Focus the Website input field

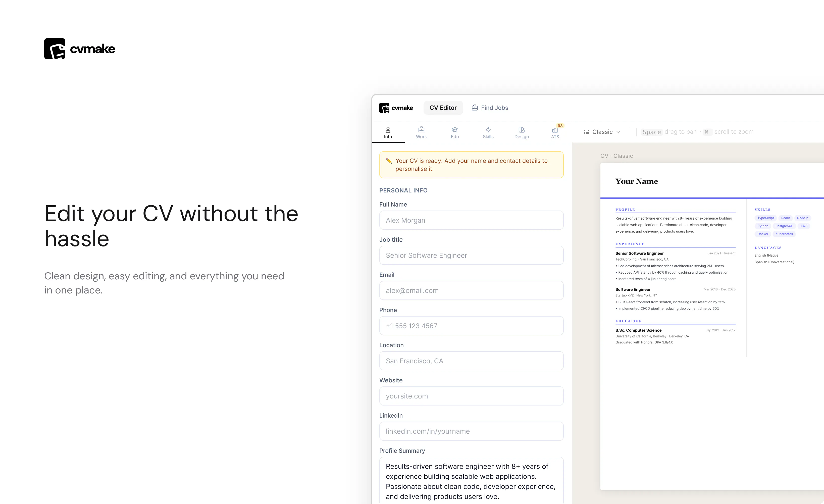[471, 396]
